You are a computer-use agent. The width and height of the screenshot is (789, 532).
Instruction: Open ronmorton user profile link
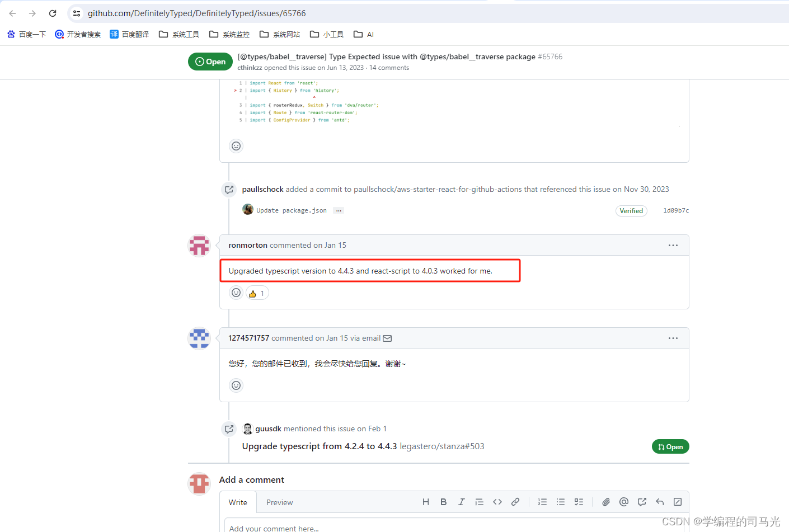pyautogui.click(x=248, y=246)
